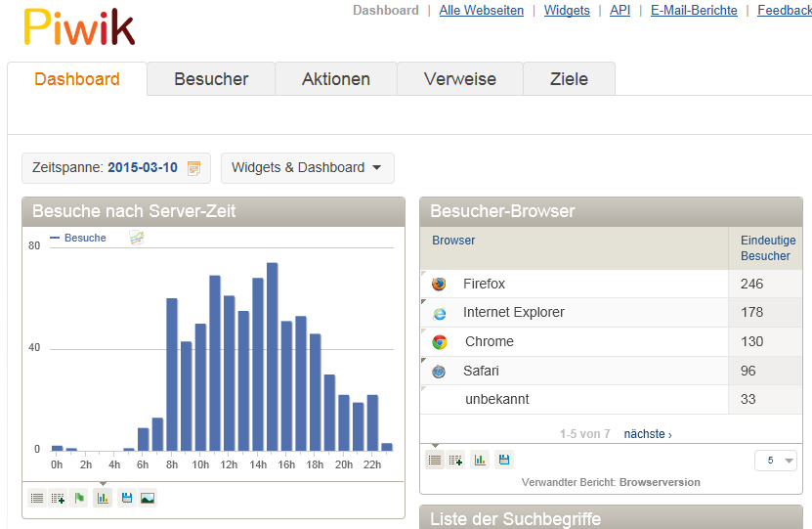
Task: Open the Besucher tab
Action: point(211,79)
